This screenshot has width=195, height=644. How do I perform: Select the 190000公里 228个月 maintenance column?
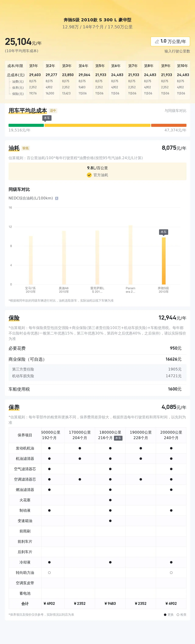click(141, 435)
